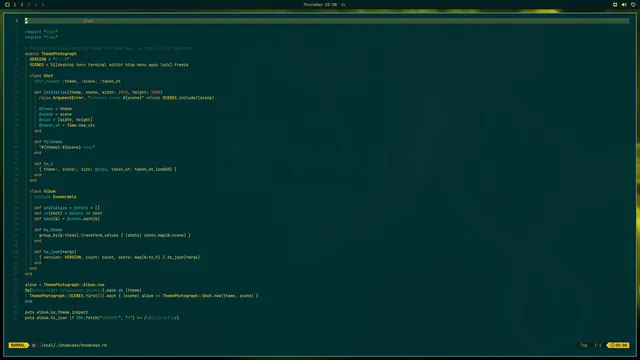The image size is (640, 360).
Task: Click the SCENES constant definition line
Action: point(109,64)
